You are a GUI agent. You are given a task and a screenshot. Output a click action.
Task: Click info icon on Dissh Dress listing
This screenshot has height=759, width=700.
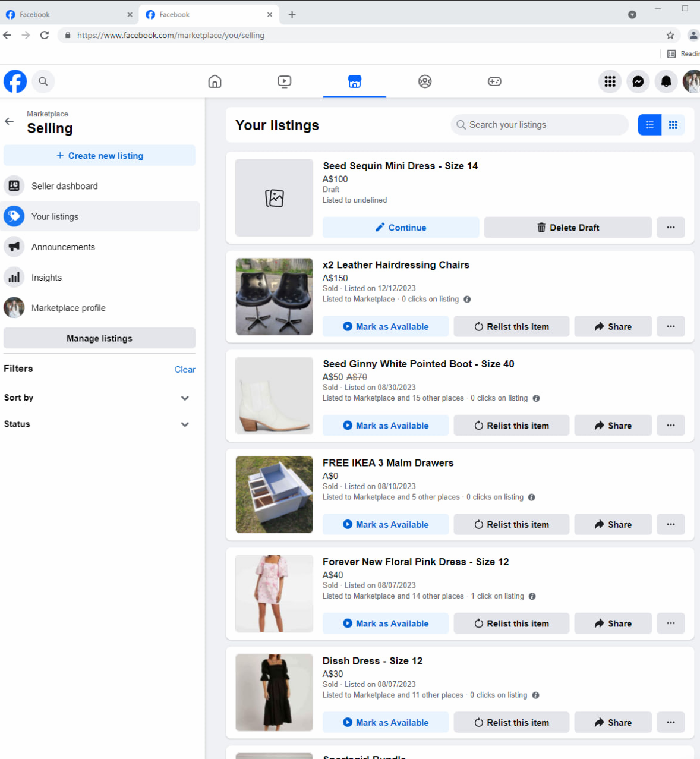pyautogui.click(x=535, y=695)
